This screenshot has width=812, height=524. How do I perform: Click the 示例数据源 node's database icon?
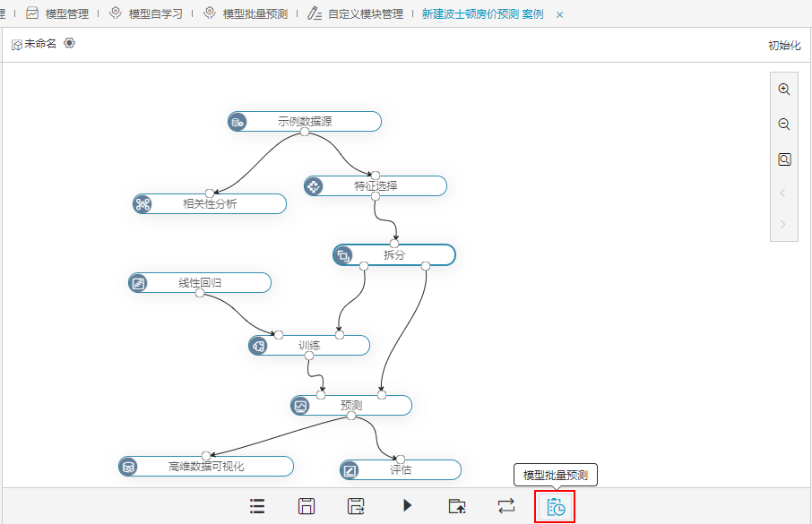click(238, 122)
